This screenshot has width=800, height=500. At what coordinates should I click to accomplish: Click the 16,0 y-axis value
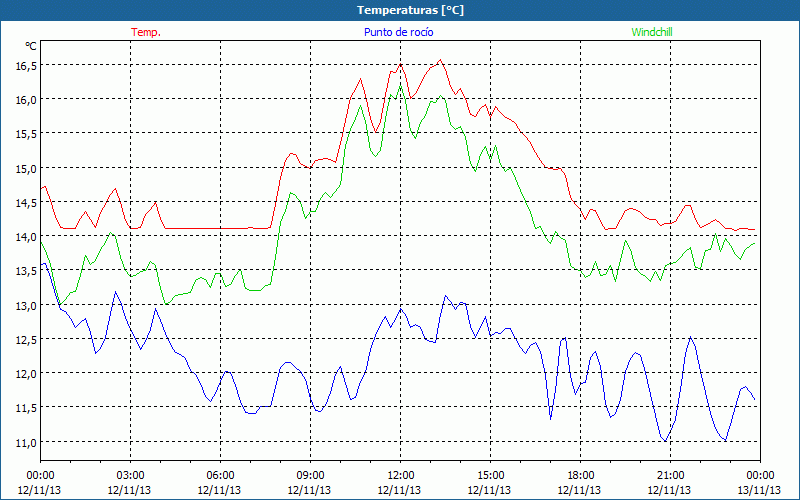[26, 99]
